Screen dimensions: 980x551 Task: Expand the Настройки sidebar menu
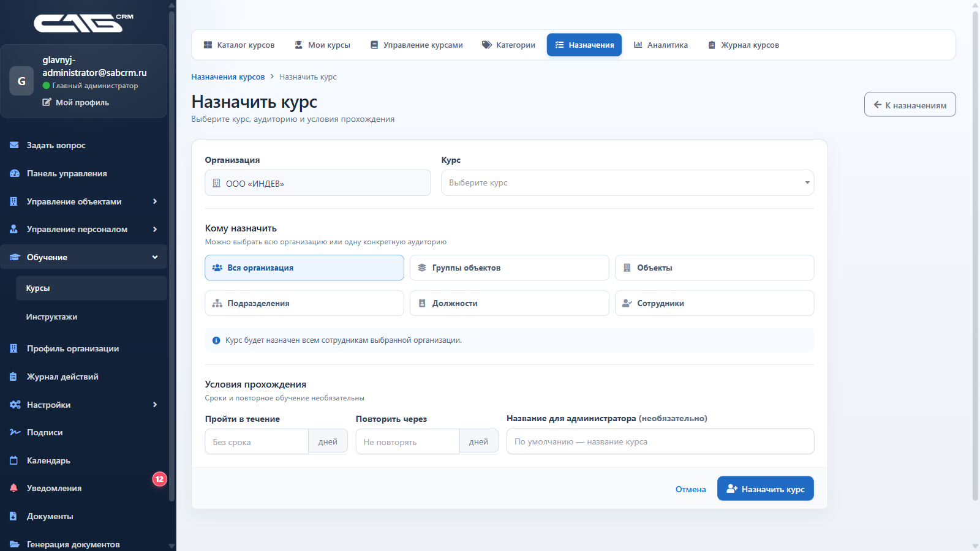84,405
